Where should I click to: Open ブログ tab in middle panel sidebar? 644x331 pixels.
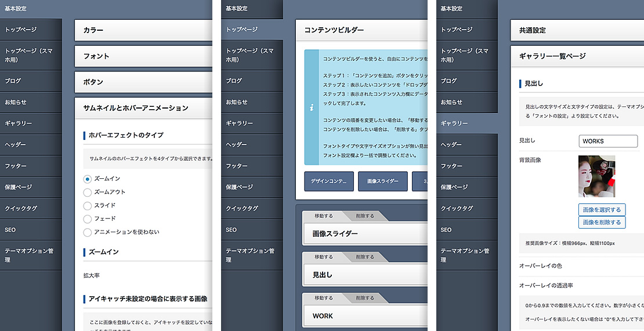click(252, 81)
